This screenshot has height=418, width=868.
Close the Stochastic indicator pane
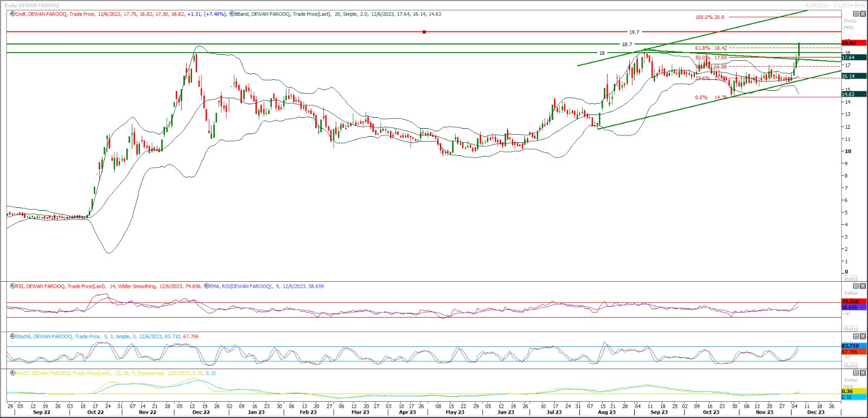pyautogui.click(x=863, y=337)
